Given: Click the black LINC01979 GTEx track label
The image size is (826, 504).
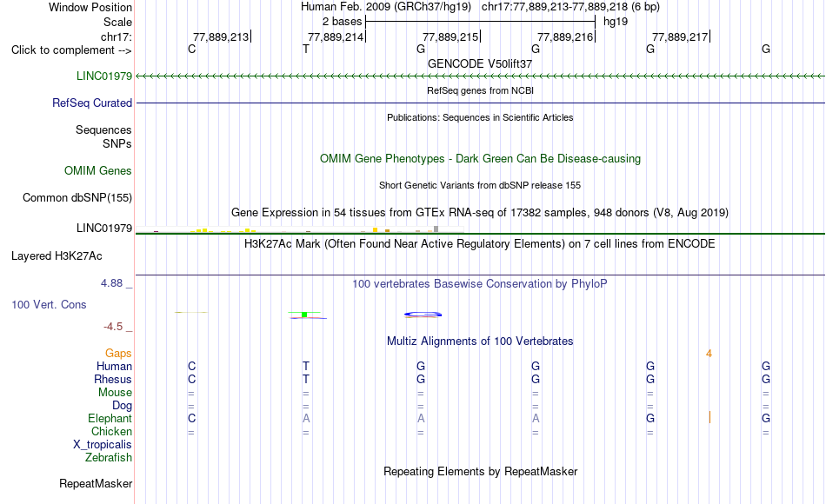Looking at the screenshot, I should (x=104, y=228).
